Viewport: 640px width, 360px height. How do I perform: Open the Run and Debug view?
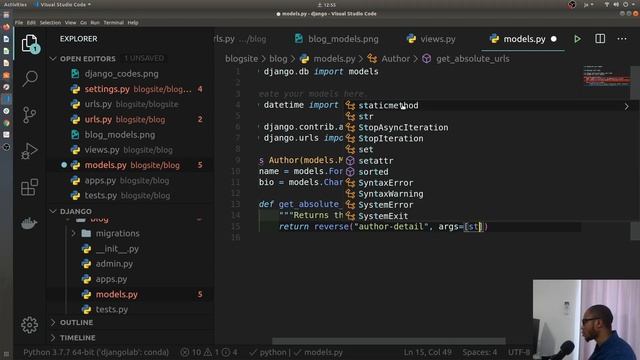click(x=29, y=151)
